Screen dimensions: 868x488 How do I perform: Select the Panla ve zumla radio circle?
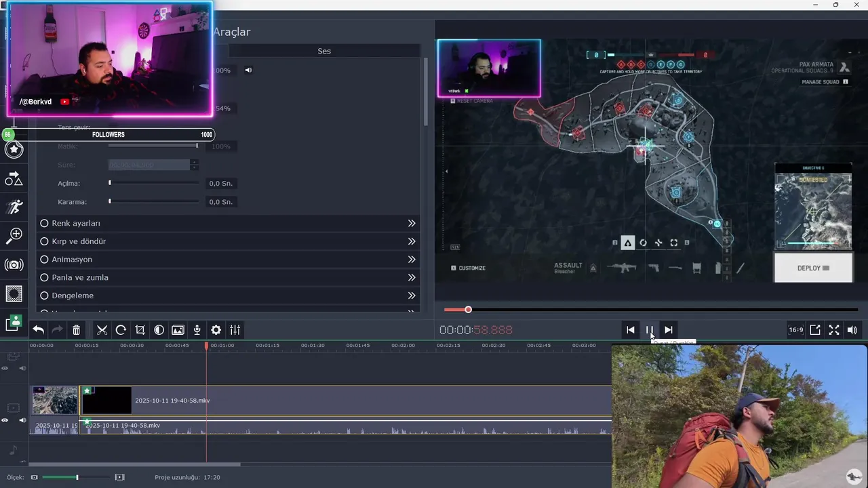pyautogui.click(x=44, y=277)
